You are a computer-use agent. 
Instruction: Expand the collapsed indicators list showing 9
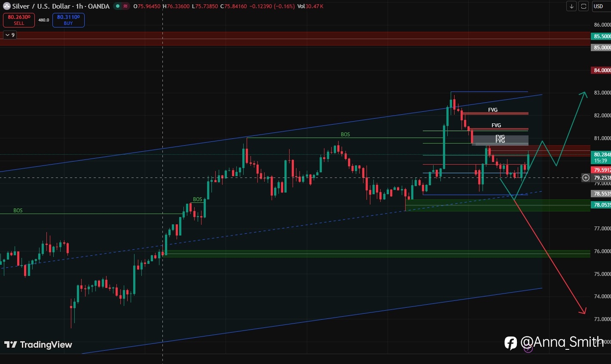[10, 35]
